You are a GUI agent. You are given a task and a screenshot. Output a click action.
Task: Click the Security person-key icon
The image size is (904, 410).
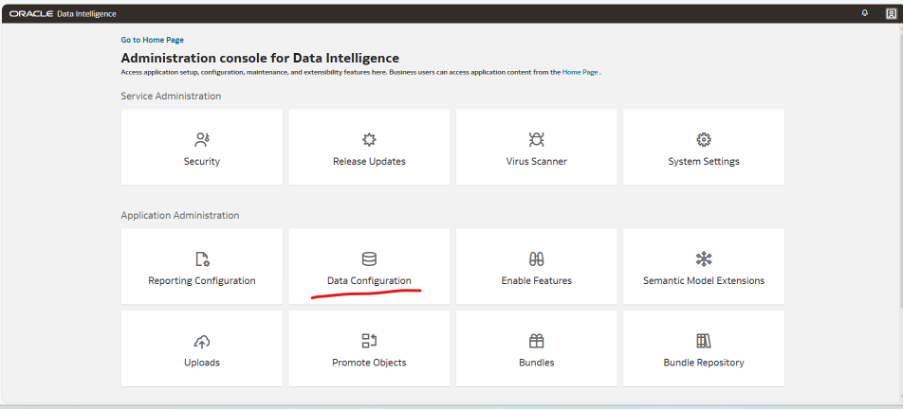tap(202, 139)
